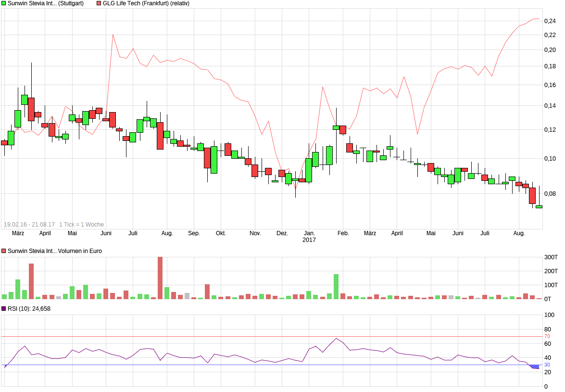Click the red GLG Life Tech legend swatch
The image size is (565, 392).
coord(99,3)
